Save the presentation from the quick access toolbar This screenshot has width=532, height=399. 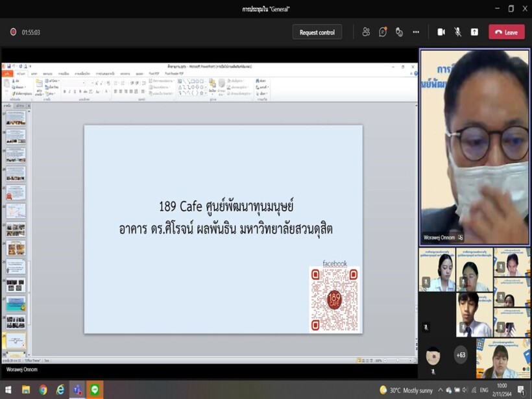[x=9, y=66]
